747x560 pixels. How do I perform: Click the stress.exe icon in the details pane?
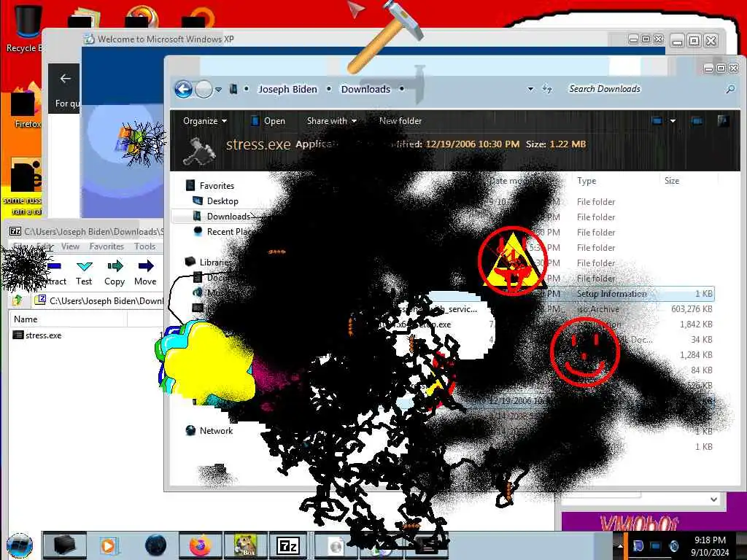200,150
